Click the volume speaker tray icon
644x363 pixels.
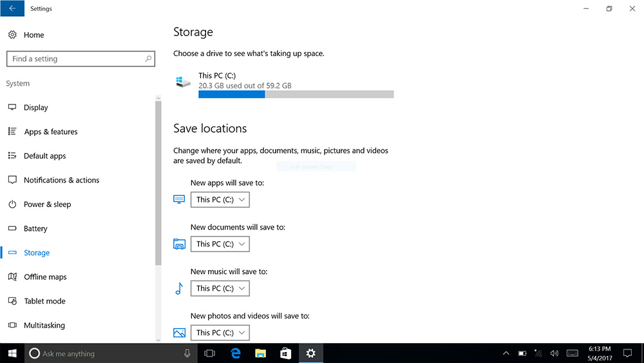point(554,353)
